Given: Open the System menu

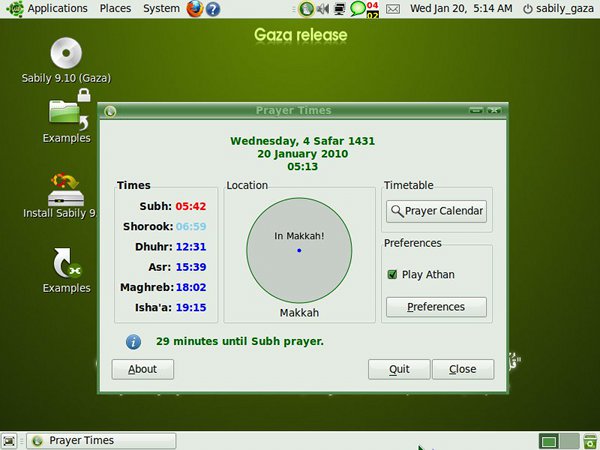Looking at the screenshot, I should tap(161, 8).
